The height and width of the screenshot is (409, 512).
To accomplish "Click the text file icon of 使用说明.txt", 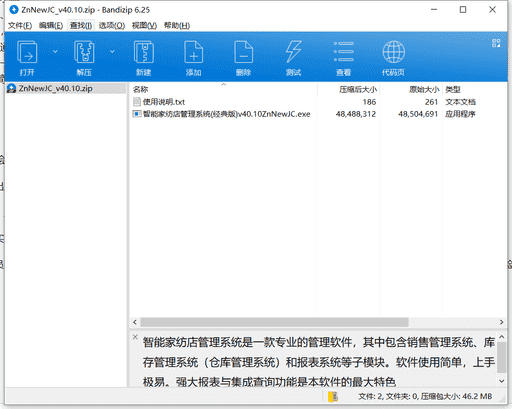I will pyautogui.click(x=137, y=102).
